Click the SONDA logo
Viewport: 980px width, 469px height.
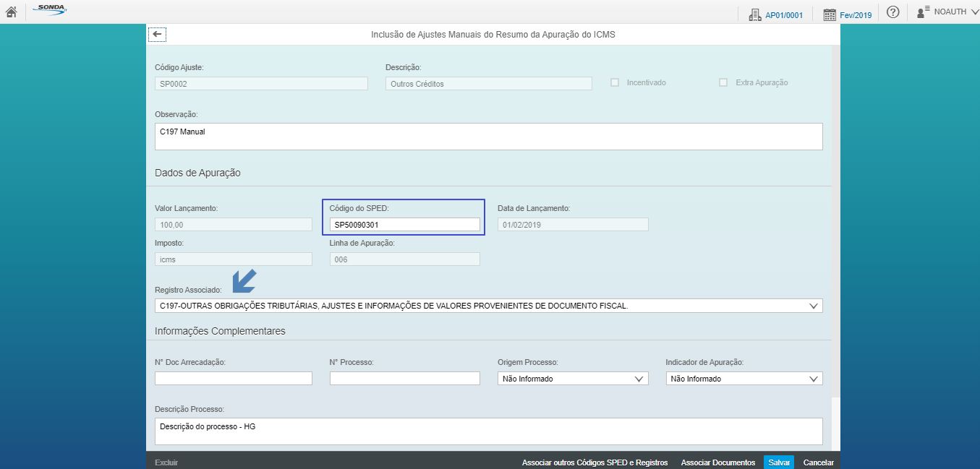(49, 10)
